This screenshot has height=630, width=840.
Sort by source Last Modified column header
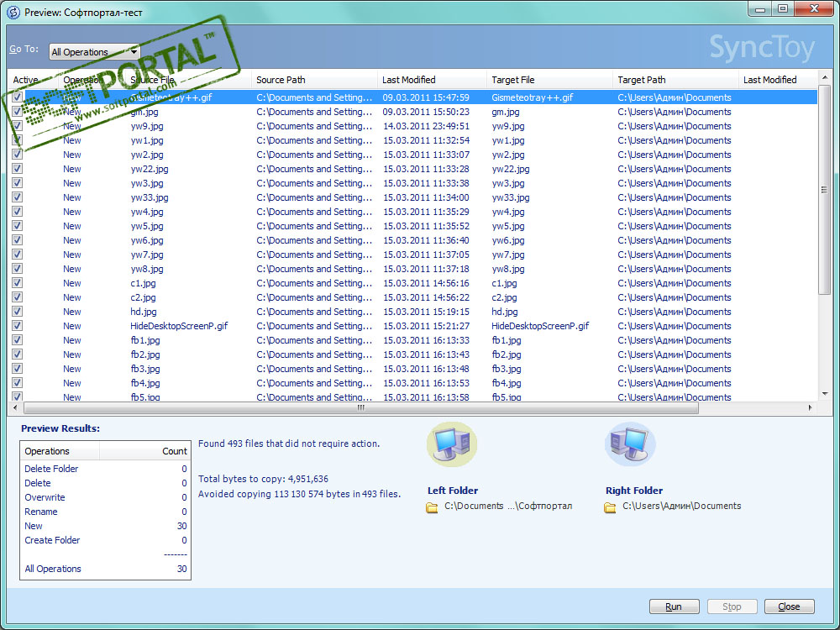pyautogui.click(x=432, y=80)
